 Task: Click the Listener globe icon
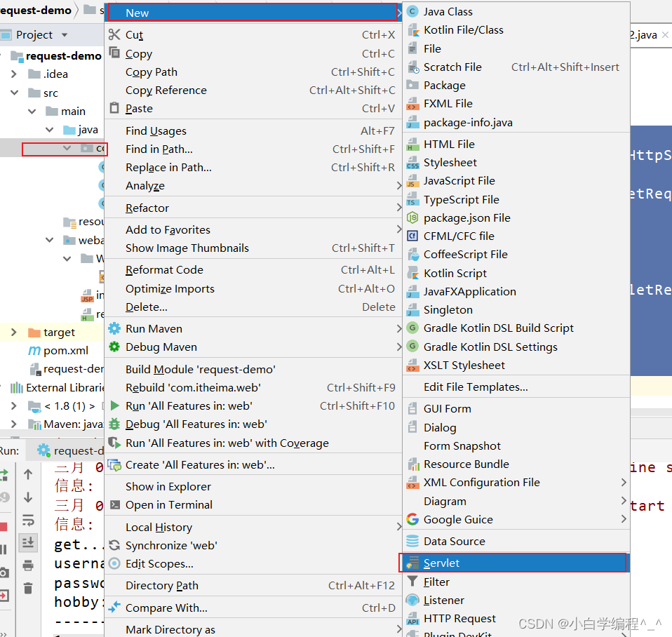point(412,600)
